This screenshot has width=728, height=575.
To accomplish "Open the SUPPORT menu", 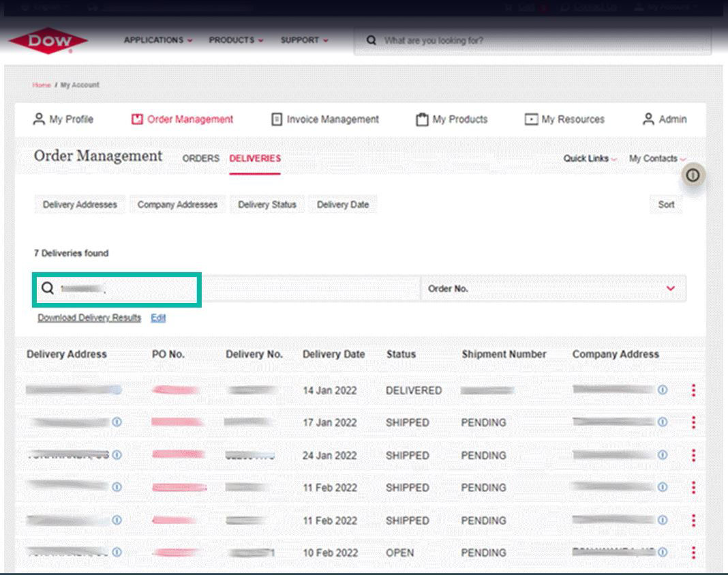I will point(302,40).
